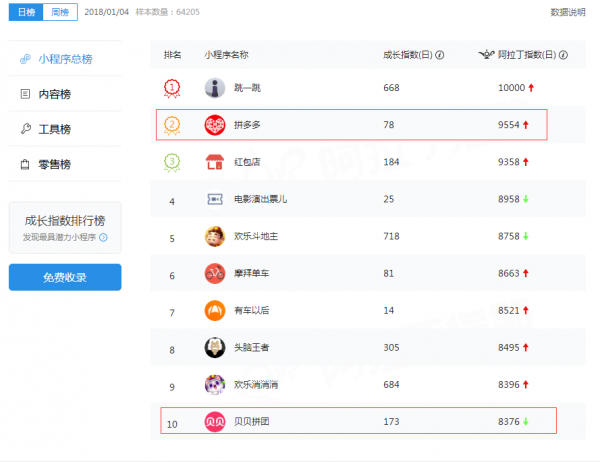Click the shopping bag icon beside 零售榜
The image size is (600, 462).
(25, 164)
